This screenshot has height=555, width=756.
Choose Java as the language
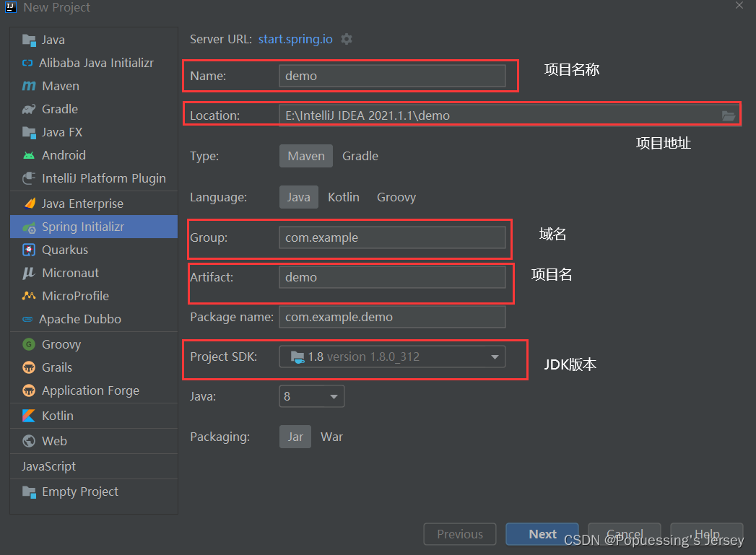pos(299,197)
